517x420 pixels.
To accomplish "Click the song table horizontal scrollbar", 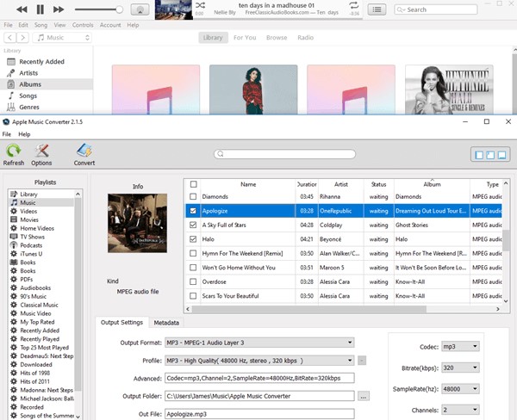I will 309,309.
